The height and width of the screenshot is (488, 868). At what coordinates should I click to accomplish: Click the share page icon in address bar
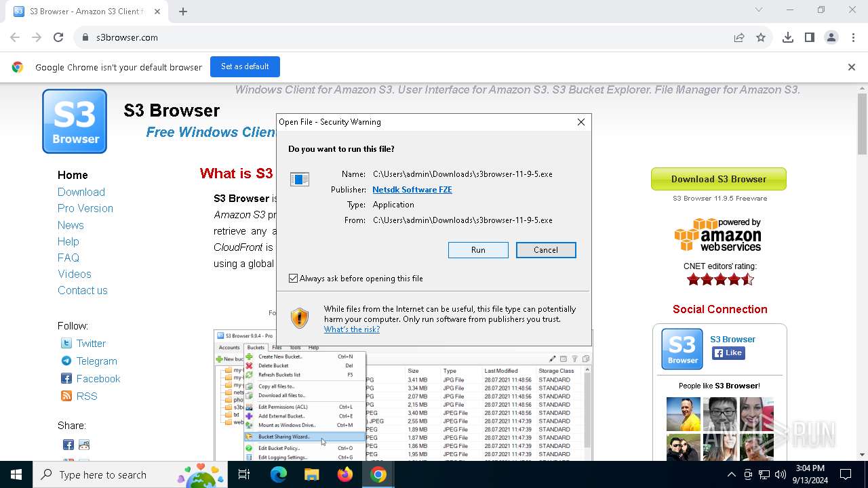coord(739,37)
